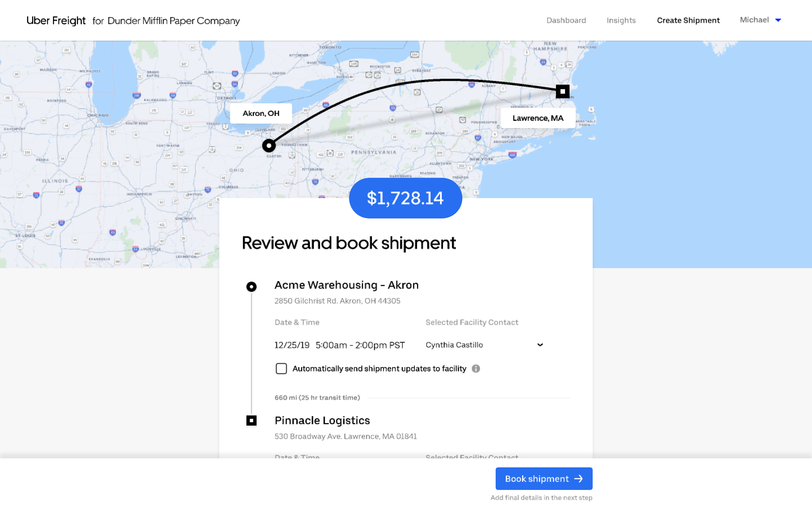Click the 530 Broadway Ave. Lawrence address
Image resolution: width=812 pixels, height=508 pixels.
346,436
